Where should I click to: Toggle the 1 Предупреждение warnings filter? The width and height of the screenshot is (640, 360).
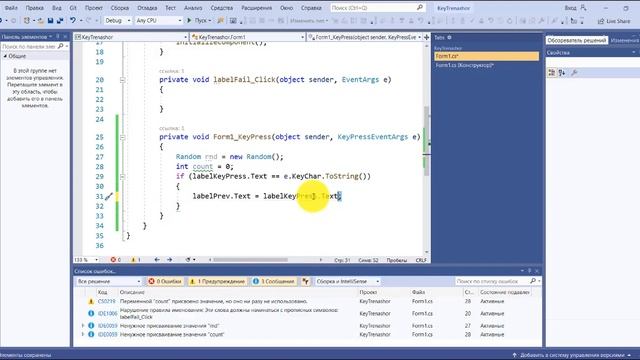click(217, 281)
